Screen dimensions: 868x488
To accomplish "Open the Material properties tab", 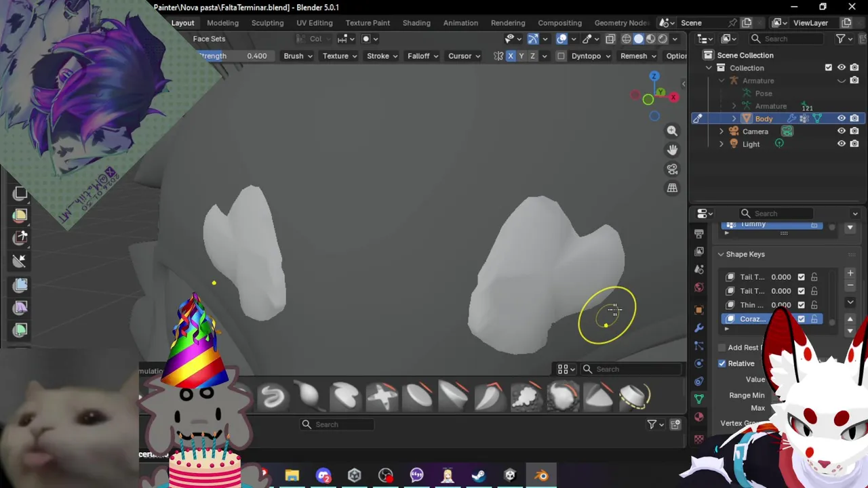I will pos(699,417).
